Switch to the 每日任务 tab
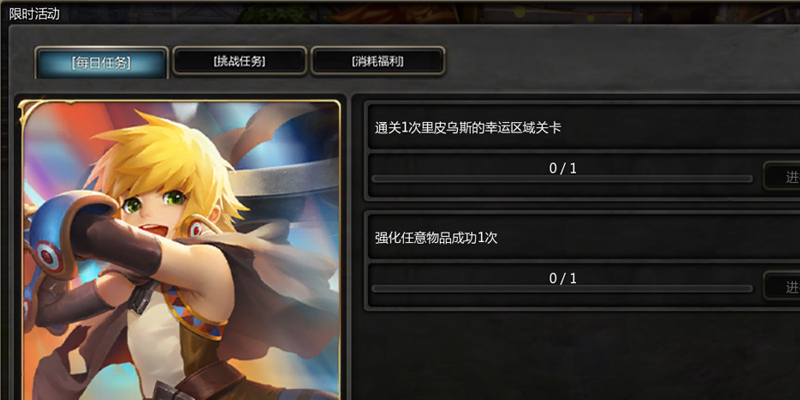 click(101, 63)
